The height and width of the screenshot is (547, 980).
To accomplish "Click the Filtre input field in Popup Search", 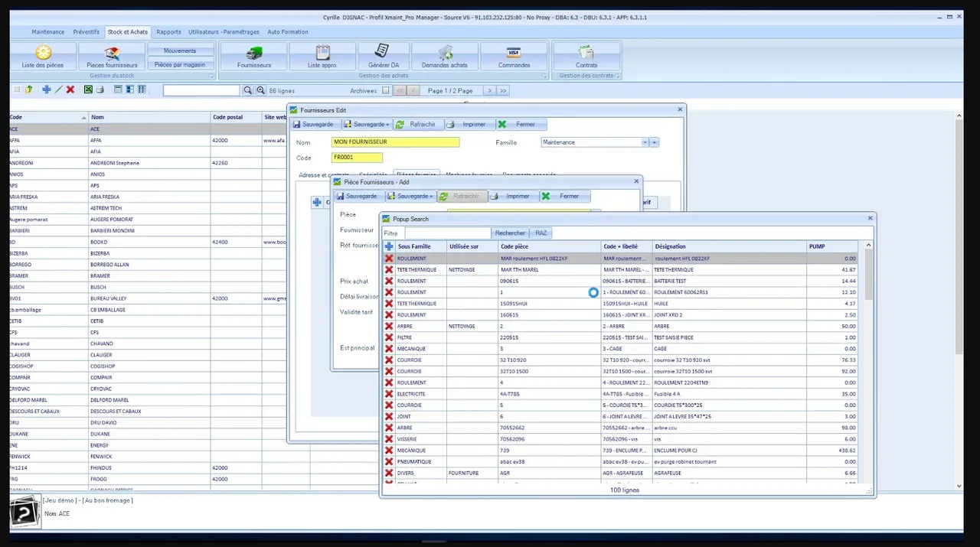I will (x=448, y=233).
